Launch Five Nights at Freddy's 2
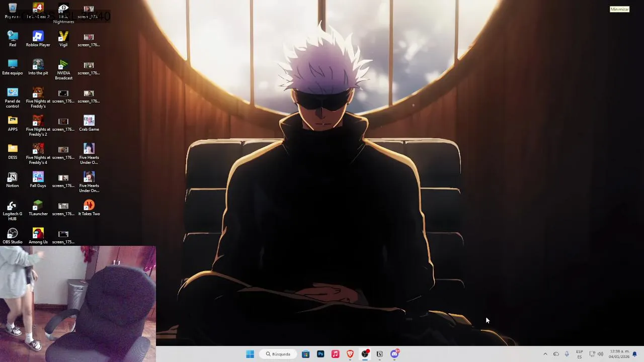Screen dimensions: 644x362 tap(38, 126)
